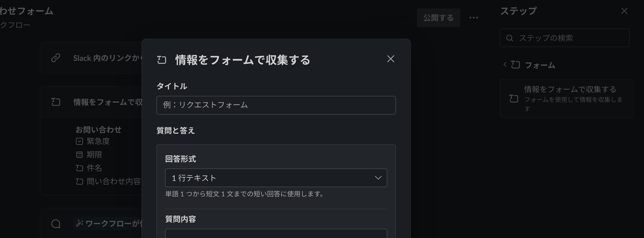Close the 情報をフォームで収集する dialog
Screen dimensions: 644x238
tap(391, 59)
